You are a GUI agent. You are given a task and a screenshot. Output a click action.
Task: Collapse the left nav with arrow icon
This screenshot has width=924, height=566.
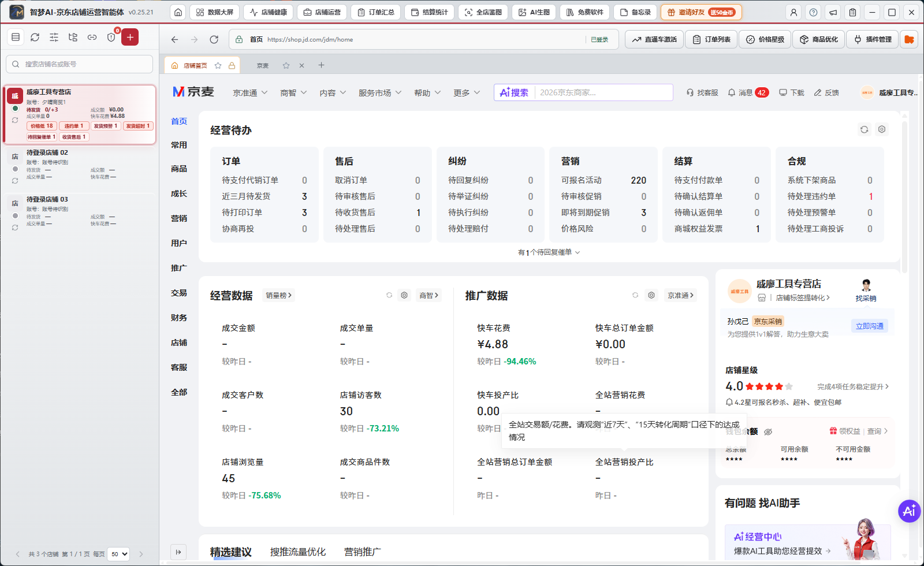pos(178,552)
